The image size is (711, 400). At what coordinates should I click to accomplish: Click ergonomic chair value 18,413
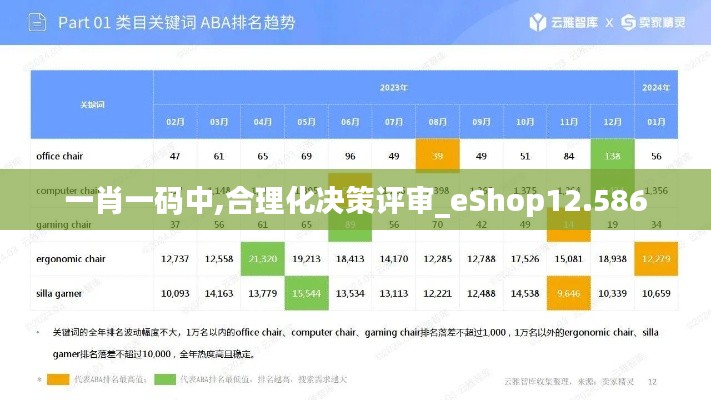point(350,259)
